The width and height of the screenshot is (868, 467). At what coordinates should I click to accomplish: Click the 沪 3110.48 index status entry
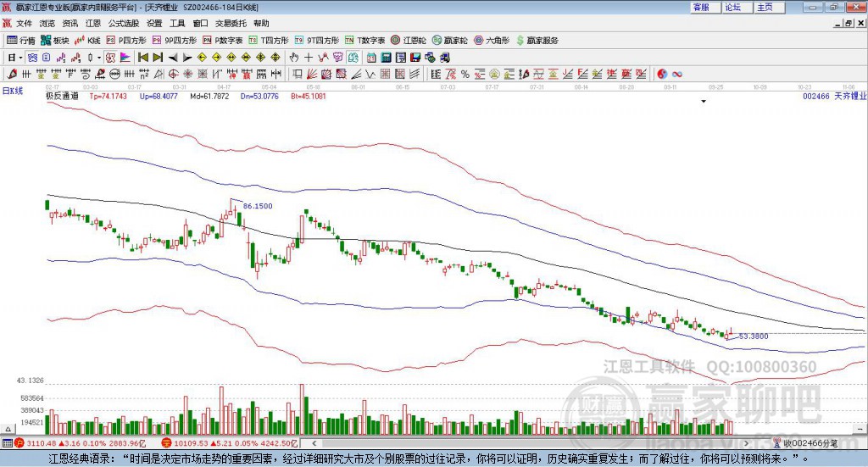[80, 443]
